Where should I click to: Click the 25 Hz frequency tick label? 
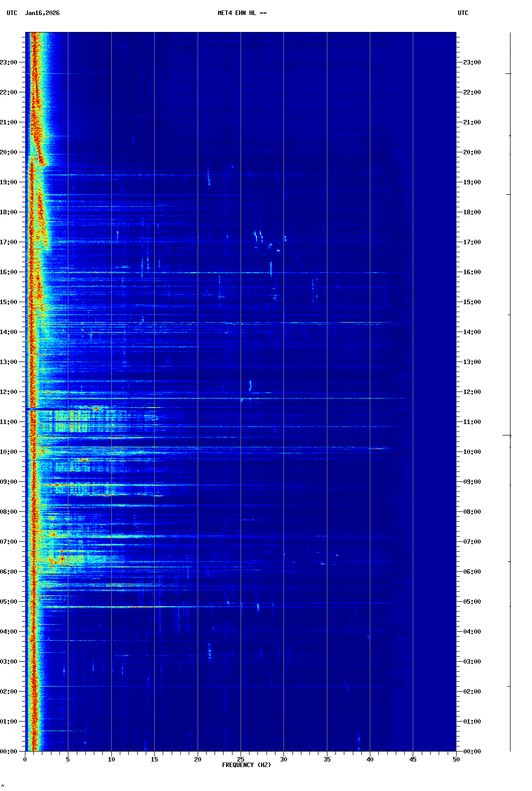point(241,760)
